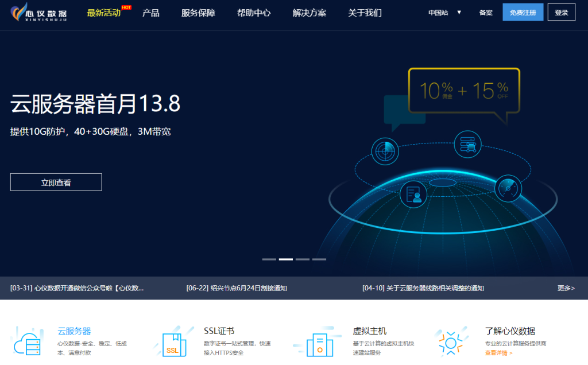The width and height of the screenshot is (588, 365).
Task: Click the 查看详情 > link
Action: point(498,353)
